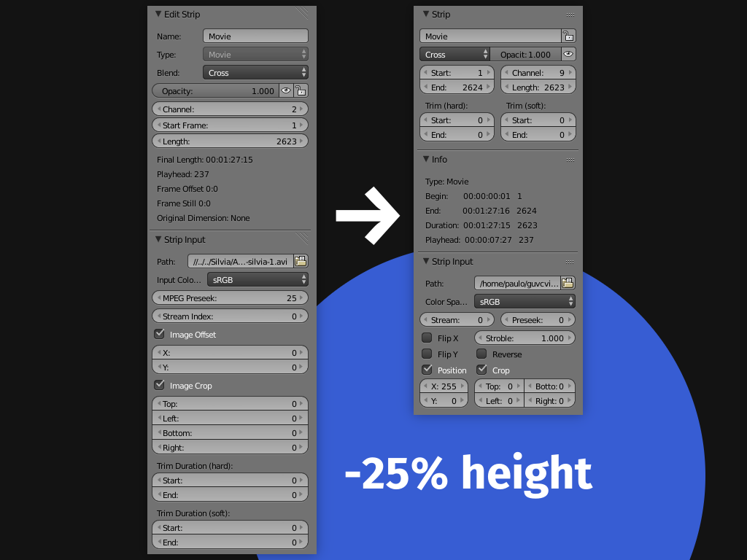Click the Stream field beside Preseek
This screenshot has height=560, width=747.
457,320
